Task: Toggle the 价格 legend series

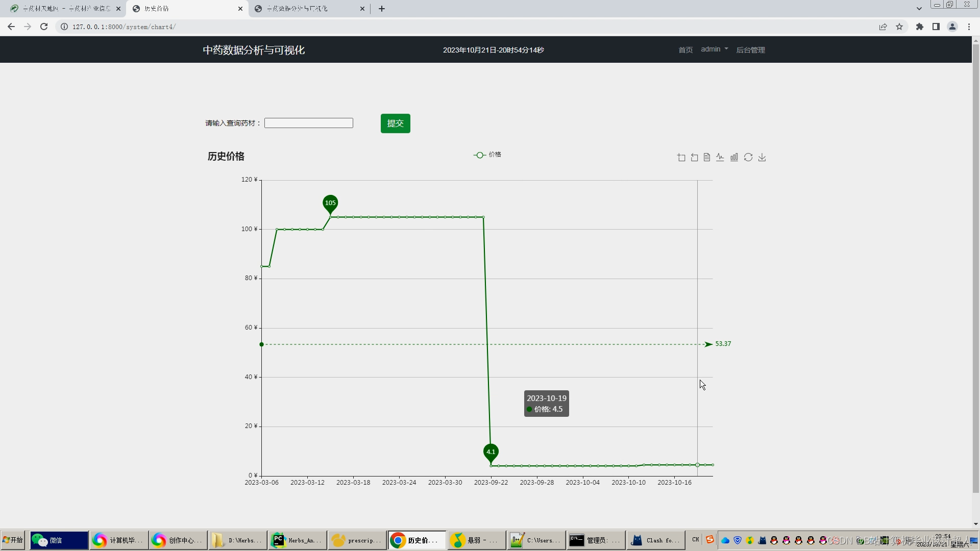Action: (x=487, y=155)
